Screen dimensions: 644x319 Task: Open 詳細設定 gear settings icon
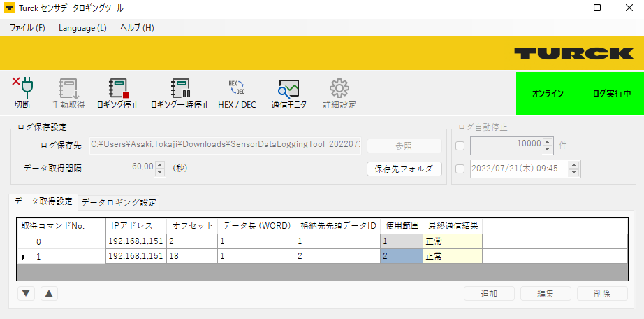click(339, 88)
